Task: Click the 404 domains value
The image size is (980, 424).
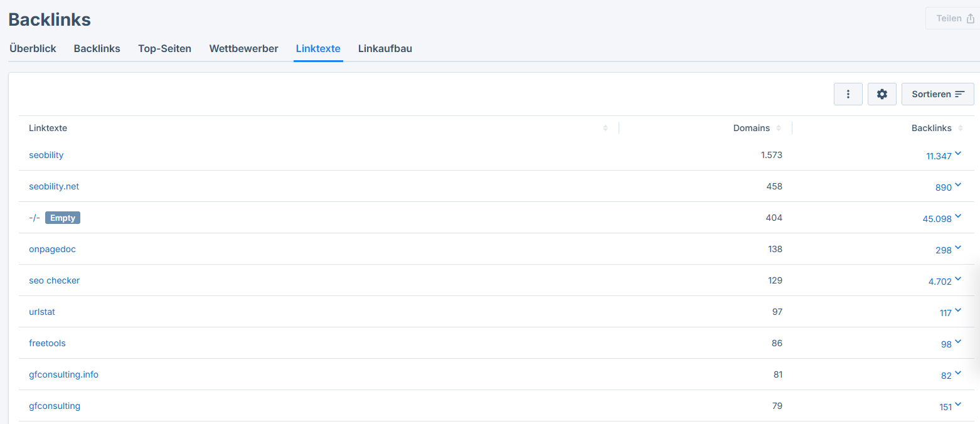Action: tap(774, 218)
